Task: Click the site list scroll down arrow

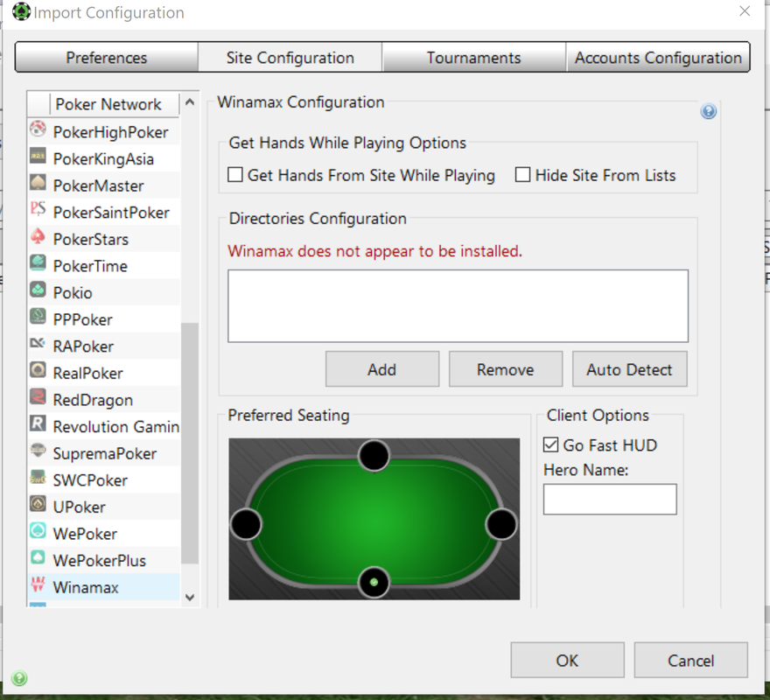Action: (x=190, y=598)
